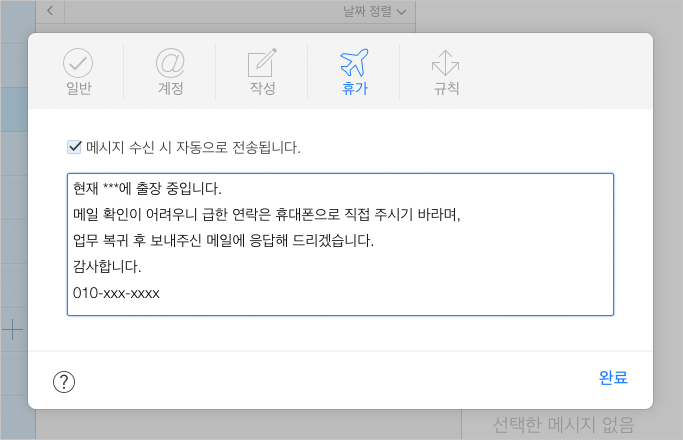683x440 pixels.
Task: Click the line starting '메일 확인이 어려우니'
Action: click(267, 214)
